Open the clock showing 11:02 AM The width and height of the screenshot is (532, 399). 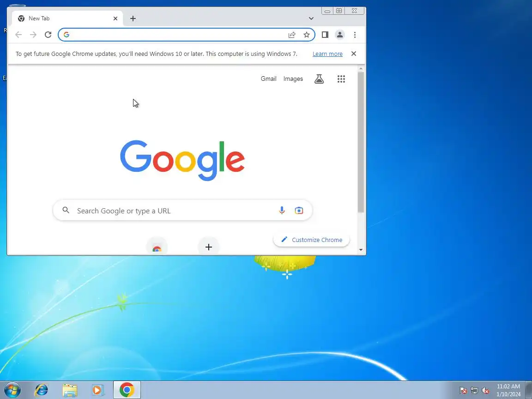[508, 390]
